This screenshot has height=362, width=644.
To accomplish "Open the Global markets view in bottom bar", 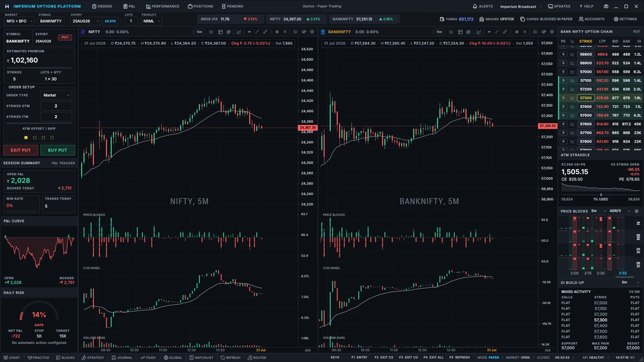I will tap(173, 358).
